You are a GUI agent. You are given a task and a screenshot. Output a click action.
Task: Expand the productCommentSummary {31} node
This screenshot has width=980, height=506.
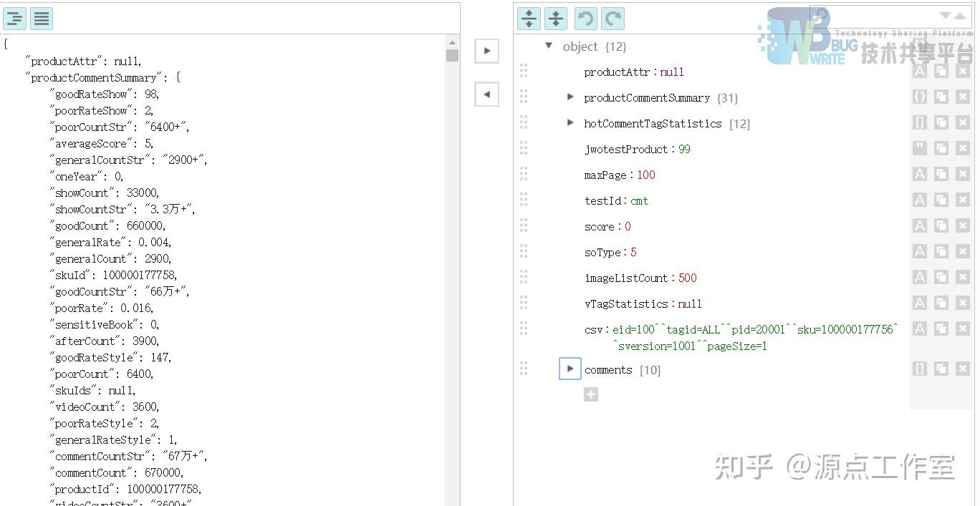pyautogui.click(x=570, y=97)
